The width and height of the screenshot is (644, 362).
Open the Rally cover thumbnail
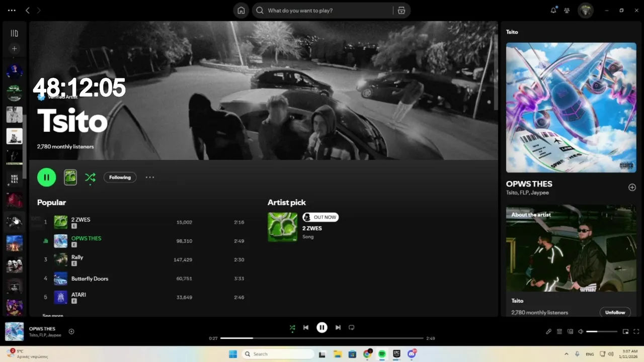(60, 259)
